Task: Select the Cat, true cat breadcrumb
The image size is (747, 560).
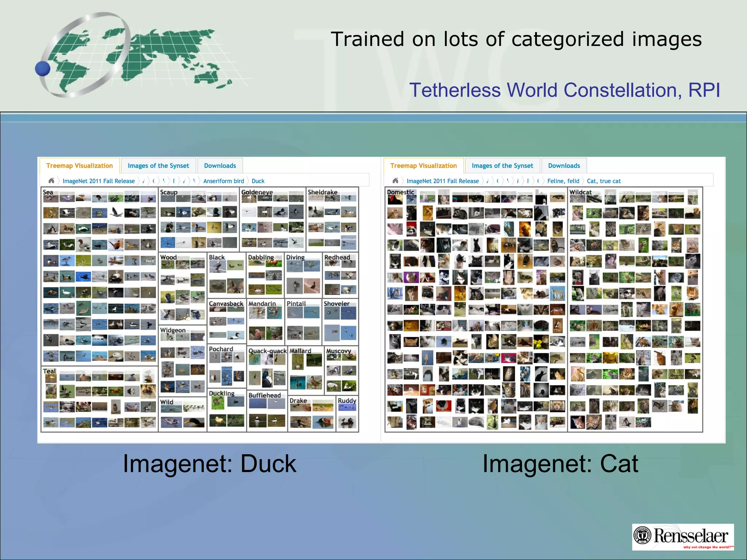Action: (604, 181)
